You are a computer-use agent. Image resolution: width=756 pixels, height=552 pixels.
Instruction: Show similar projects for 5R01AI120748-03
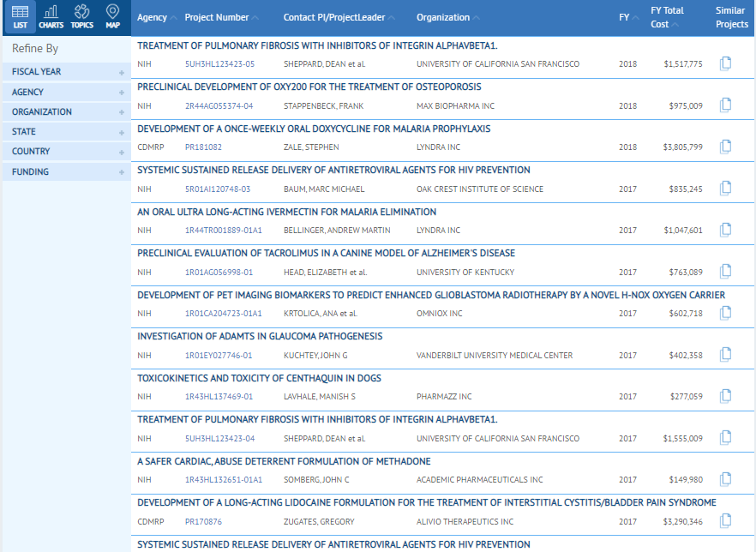tap(725, 189)
